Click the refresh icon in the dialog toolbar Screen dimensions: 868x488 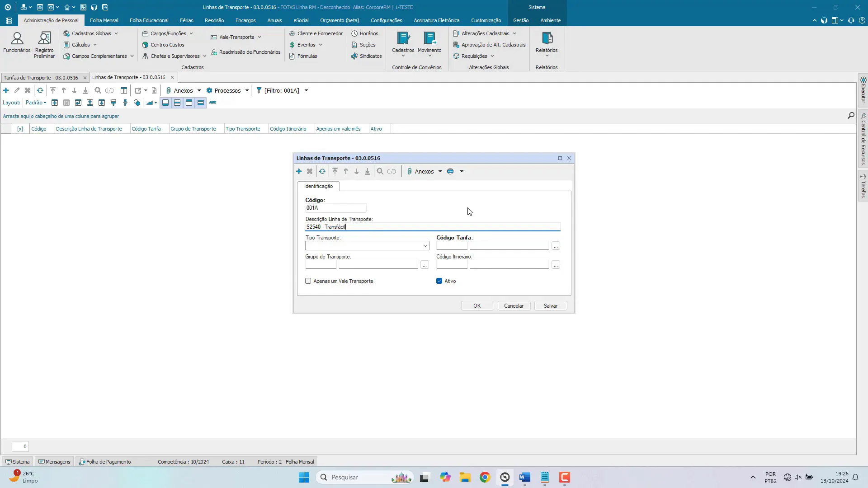click(x=322, y=171)
